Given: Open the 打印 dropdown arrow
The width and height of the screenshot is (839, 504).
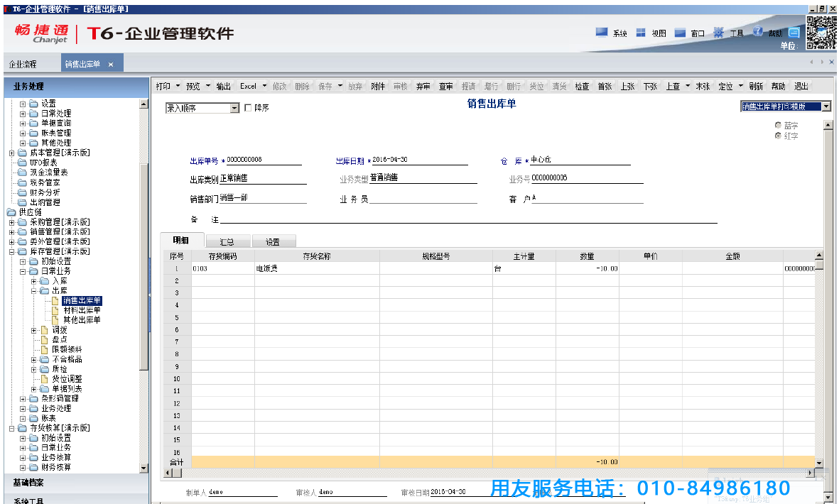Looking at the screenshot, I should (x=178, y=86).
